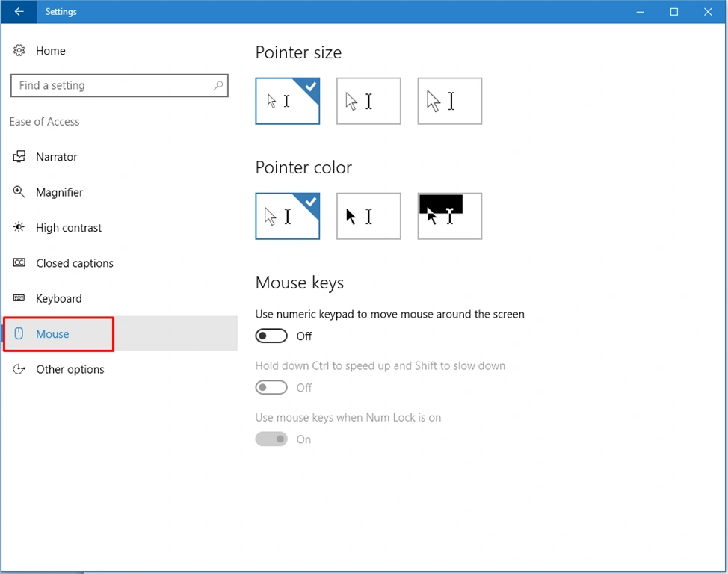Open the Magnifier settings page
728x574 pixels.
[x=120, y=192]
